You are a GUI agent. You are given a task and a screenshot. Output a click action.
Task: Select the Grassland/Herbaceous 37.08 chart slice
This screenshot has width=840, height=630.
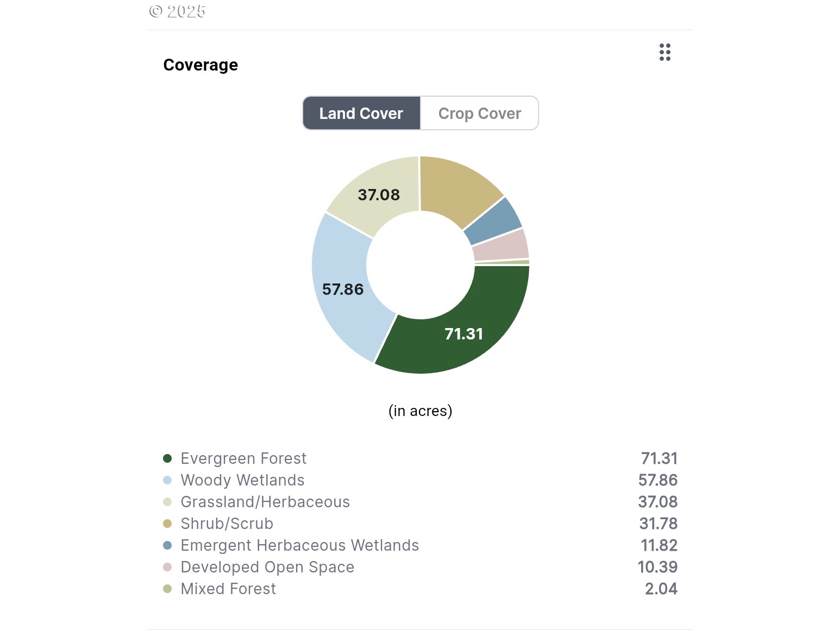coord(378,194)
